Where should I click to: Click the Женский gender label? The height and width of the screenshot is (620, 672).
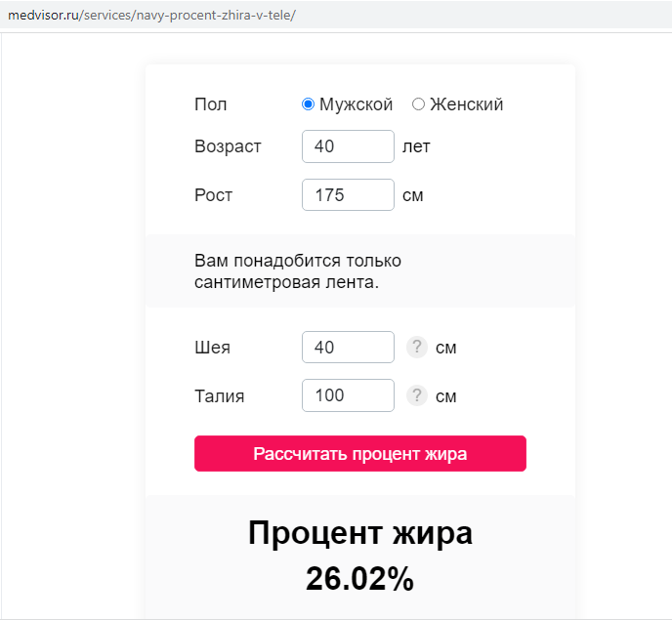pos(466,104)
